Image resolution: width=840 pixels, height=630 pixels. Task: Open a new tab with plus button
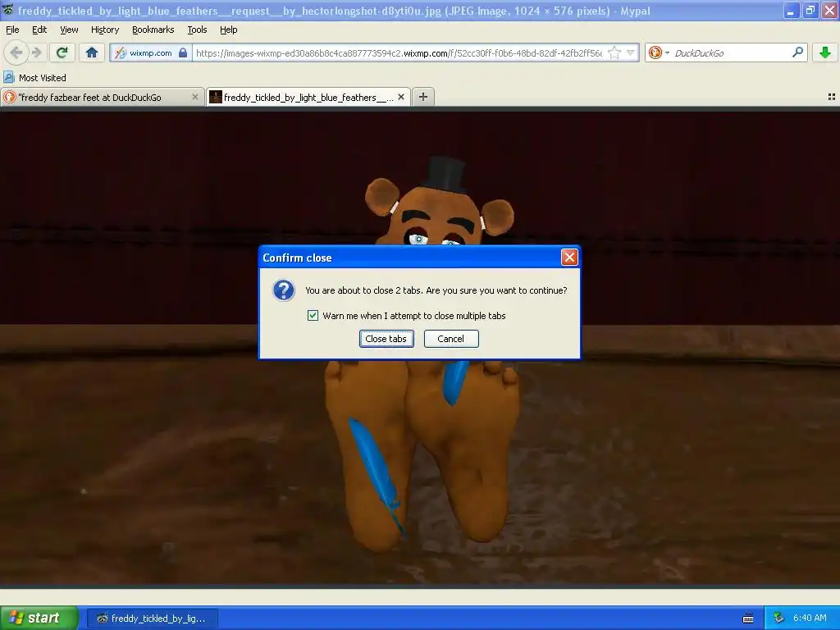423,97
